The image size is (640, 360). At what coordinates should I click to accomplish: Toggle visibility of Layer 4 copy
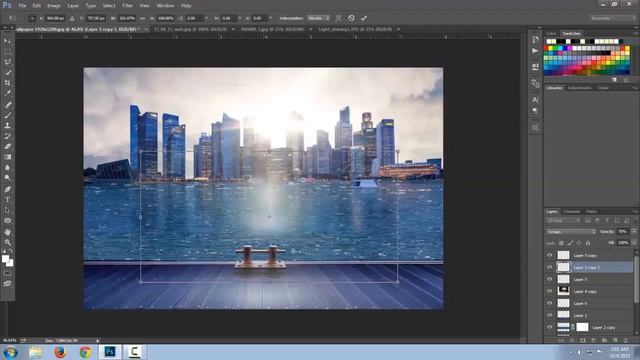tap(549, 291)
